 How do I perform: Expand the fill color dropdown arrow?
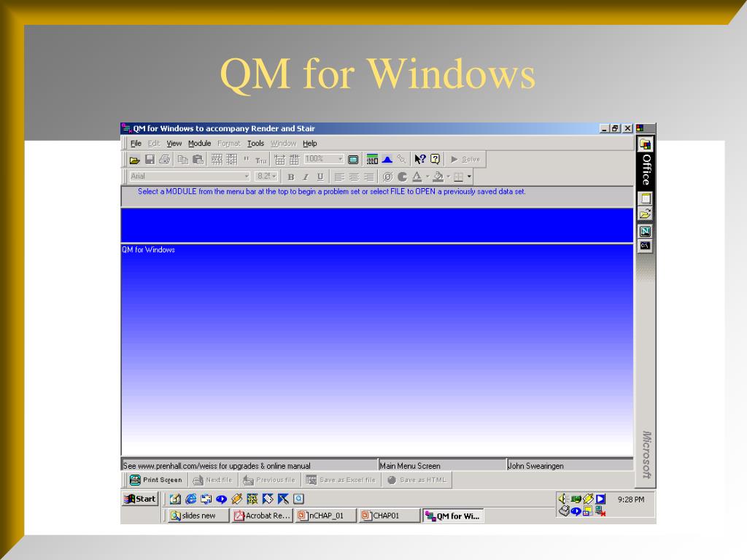tap(449, 176)
